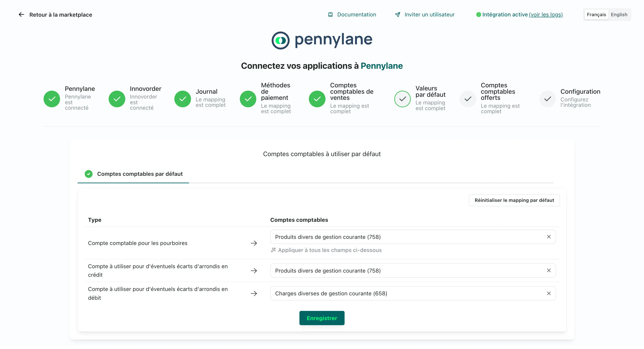This screenshot has height=349, width=644.
Task: Click the magic wand apply-to-all icon
Action: coord(273,250)
